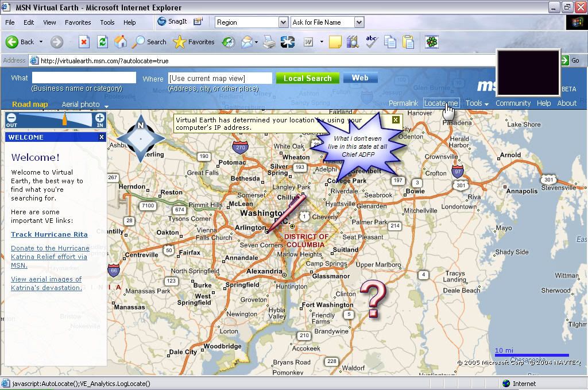Viewport: 588px width, 390px height.
Task: Click the Alexandria label on the map
Action: coord(264,271)
